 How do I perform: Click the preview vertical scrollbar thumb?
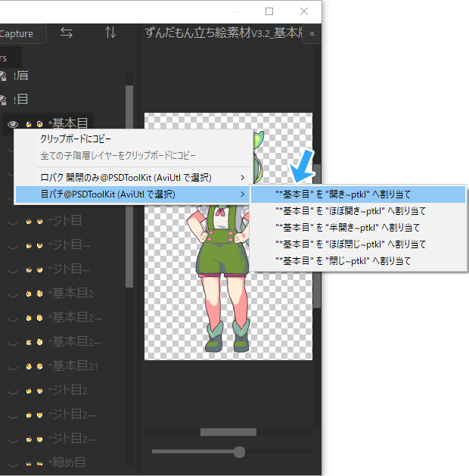317,236
